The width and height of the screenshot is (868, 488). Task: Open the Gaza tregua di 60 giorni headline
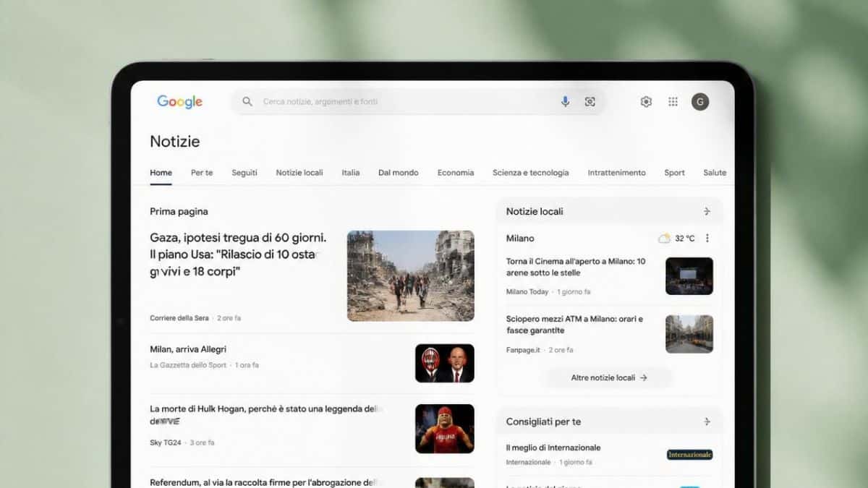(239, 254)
